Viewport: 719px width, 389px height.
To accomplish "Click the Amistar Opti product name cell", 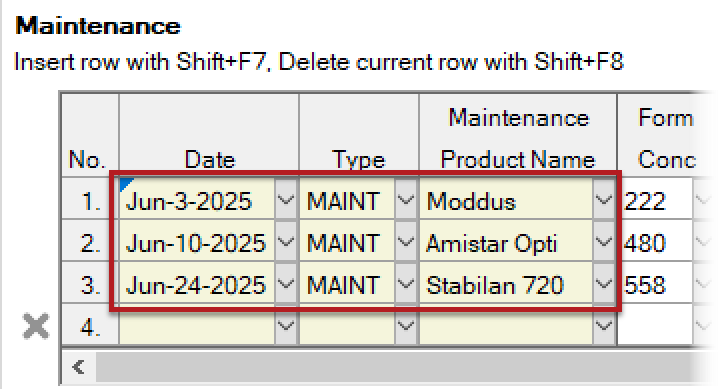I will [x=506, y=241].
